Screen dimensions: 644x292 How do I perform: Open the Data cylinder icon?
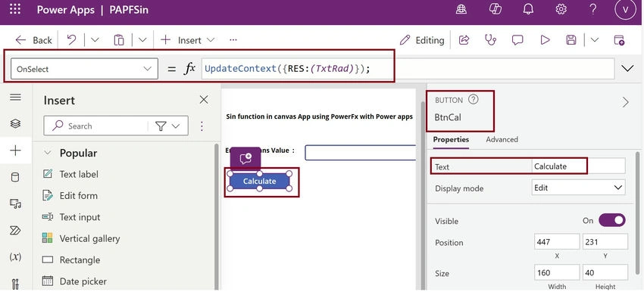click(x=15, y=177)
